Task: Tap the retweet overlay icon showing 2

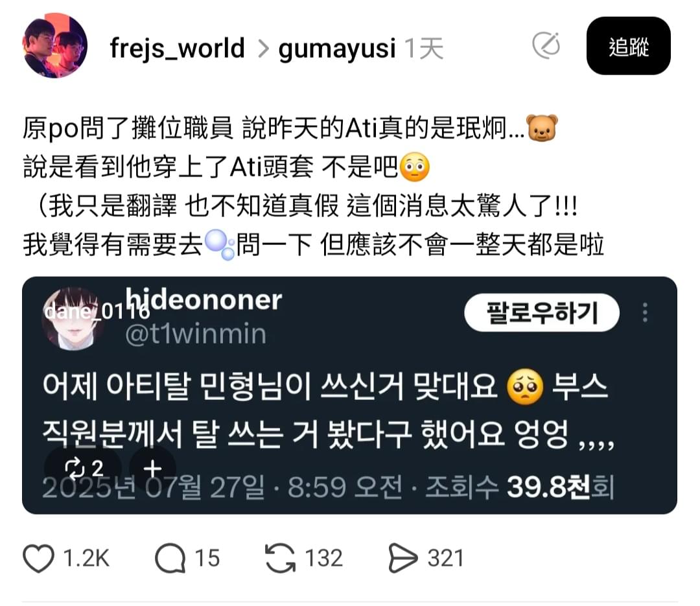Action: click(84, 469)
